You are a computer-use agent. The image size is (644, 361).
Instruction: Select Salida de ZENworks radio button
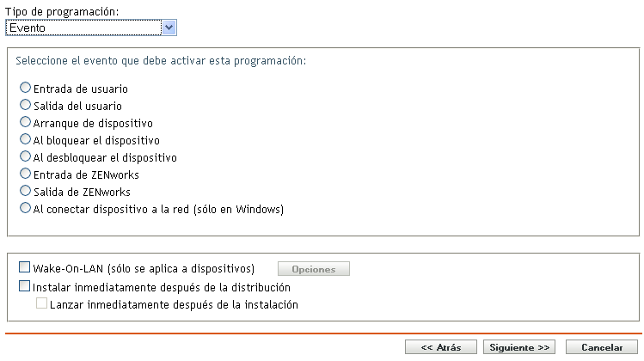coord(26,191)
